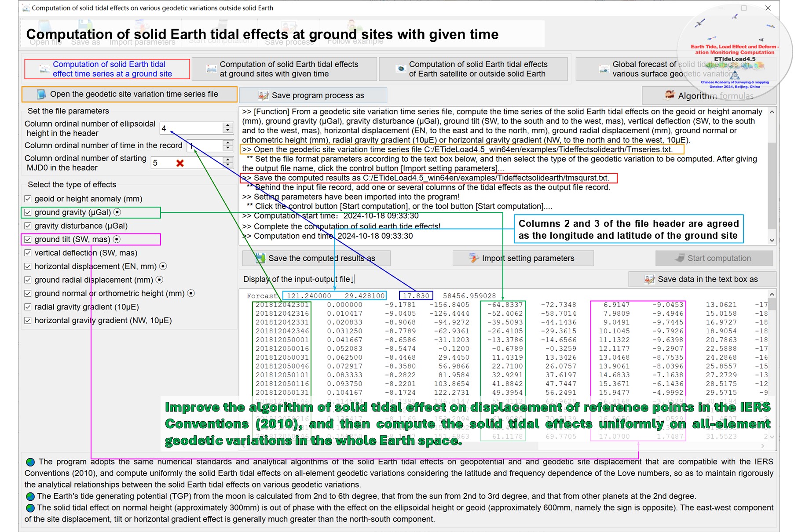
Task: Click the Algorithm formulas icon
Action: point(670,95)
